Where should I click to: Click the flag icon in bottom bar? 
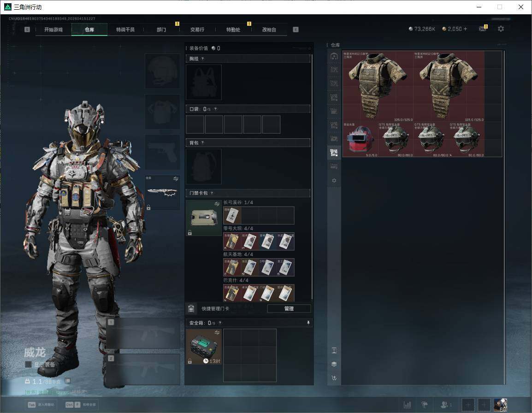[x=425, y=405]
